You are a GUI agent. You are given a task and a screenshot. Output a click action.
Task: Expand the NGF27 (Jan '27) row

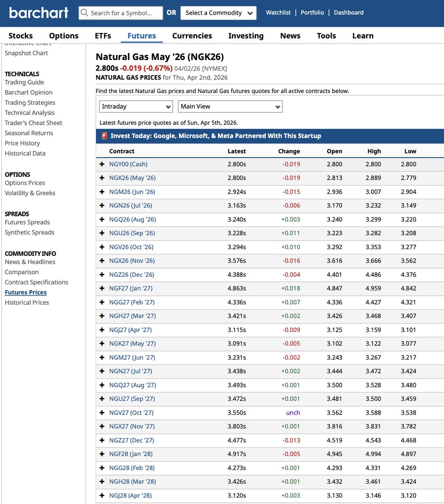click(102, 289)
